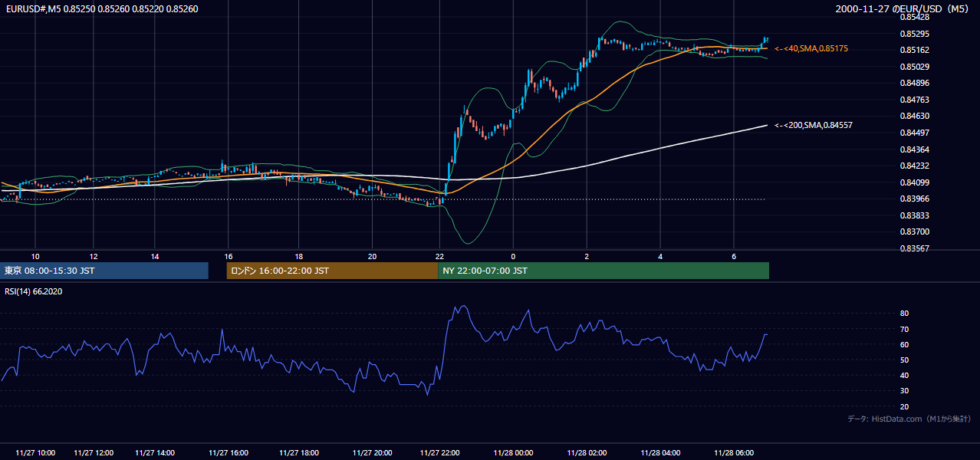Screen dimensions: 980x460
Task: Click bottom timestamp 11/28 02:00
Action: click(x=587, y=453)
